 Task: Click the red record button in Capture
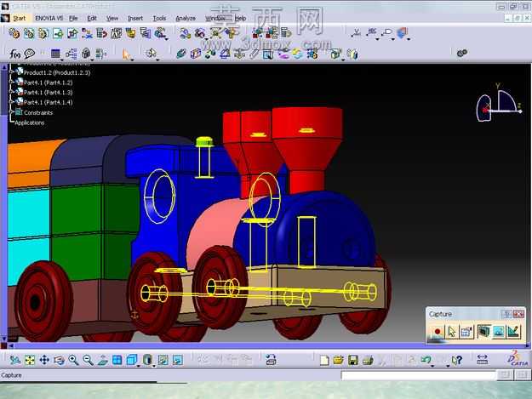tap(438, 331)
